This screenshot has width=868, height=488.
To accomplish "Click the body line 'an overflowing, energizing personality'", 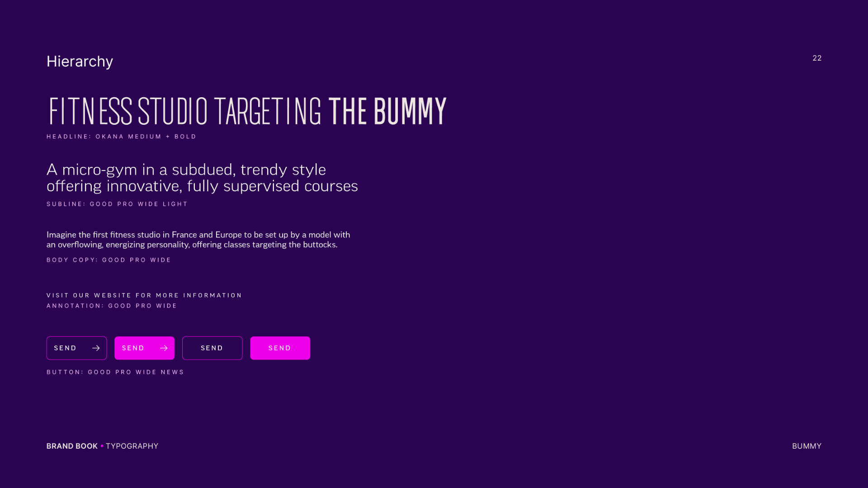I will coord(192,245).
